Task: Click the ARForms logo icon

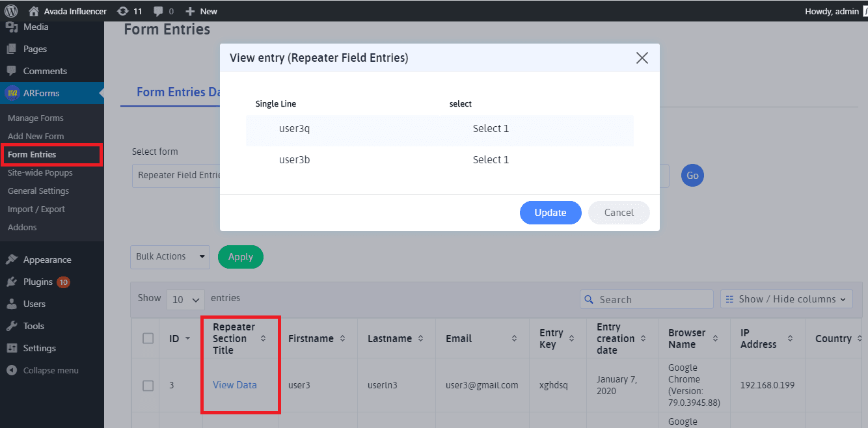Action: point(12,93)
